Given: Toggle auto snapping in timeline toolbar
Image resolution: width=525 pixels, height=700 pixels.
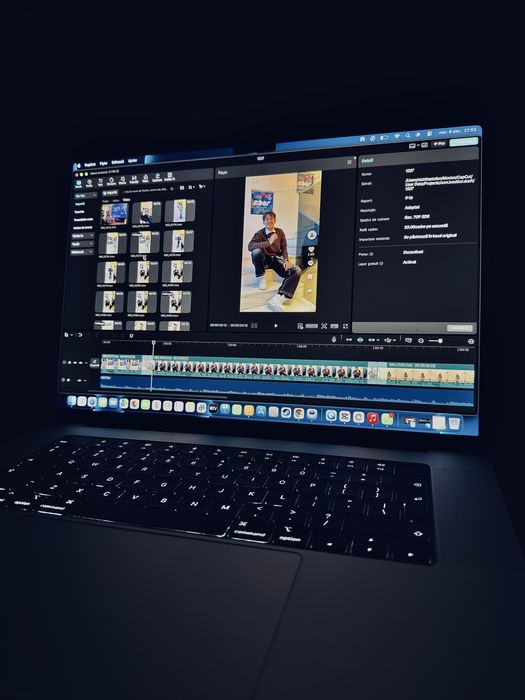Looking at the screenshot, I should tap(360, 340).
